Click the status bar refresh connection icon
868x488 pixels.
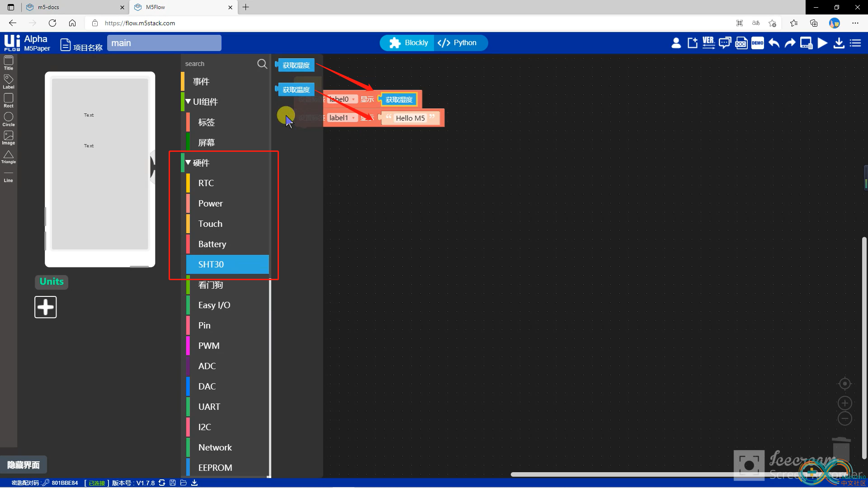(162, 483)
